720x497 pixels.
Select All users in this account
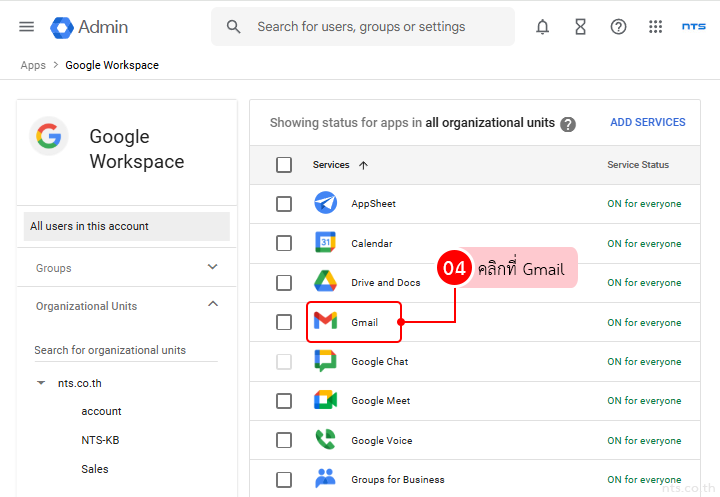point(127,226)
